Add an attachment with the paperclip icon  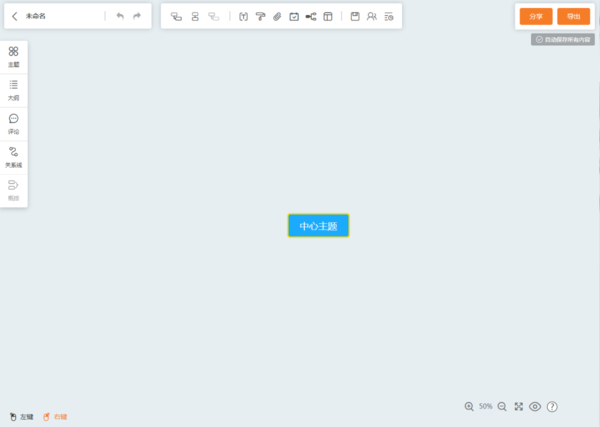pyautogui.click(x=277, y=16)
